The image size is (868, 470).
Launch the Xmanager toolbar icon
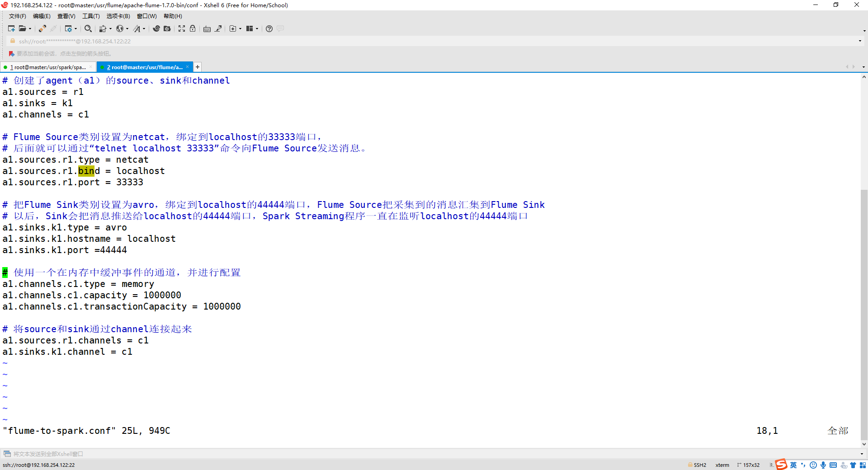(167, 28)
